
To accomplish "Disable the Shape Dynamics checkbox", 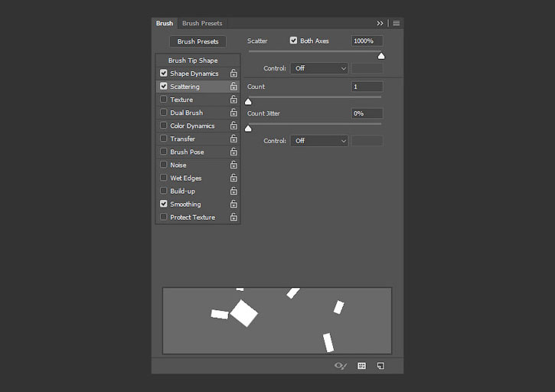I will [x=164, y=73].
